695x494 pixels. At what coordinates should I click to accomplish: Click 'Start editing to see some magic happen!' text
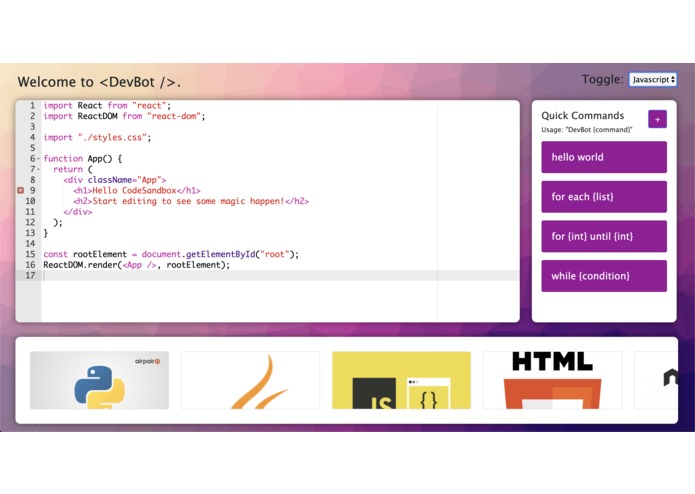pos(188,201)
